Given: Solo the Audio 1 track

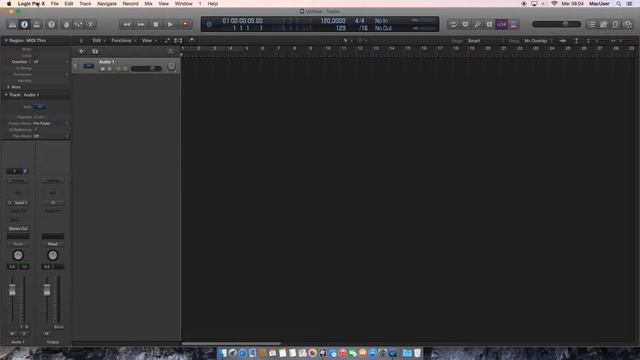Looking at the screenshot, I should (x=109, y=69).
